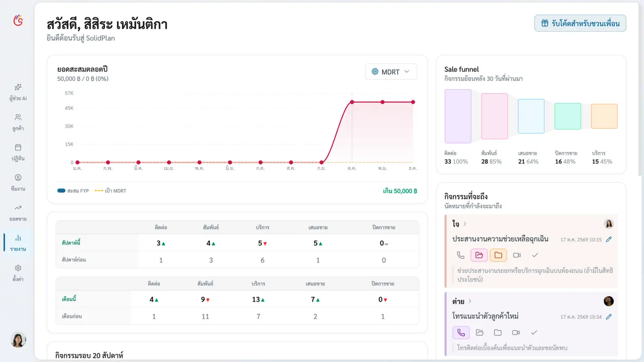Expand customer ใจ with chevron
Screen dimensions: 644x362
click(465, 224)
